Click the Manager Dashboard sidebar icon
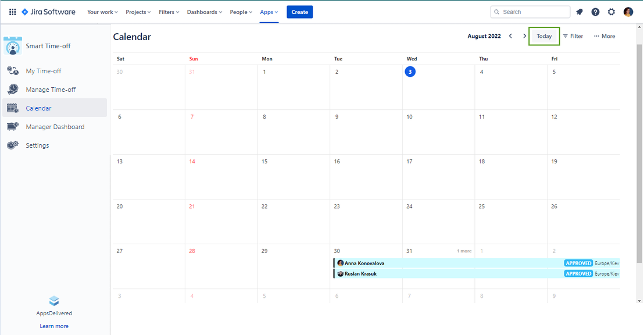Image resolution: width=644 pixels, height=335 pixels. tap(13, 127)
